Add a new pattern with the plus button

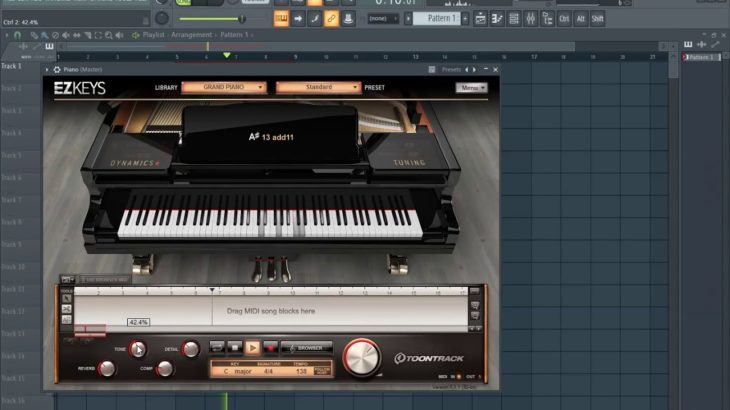pos(465,19)
